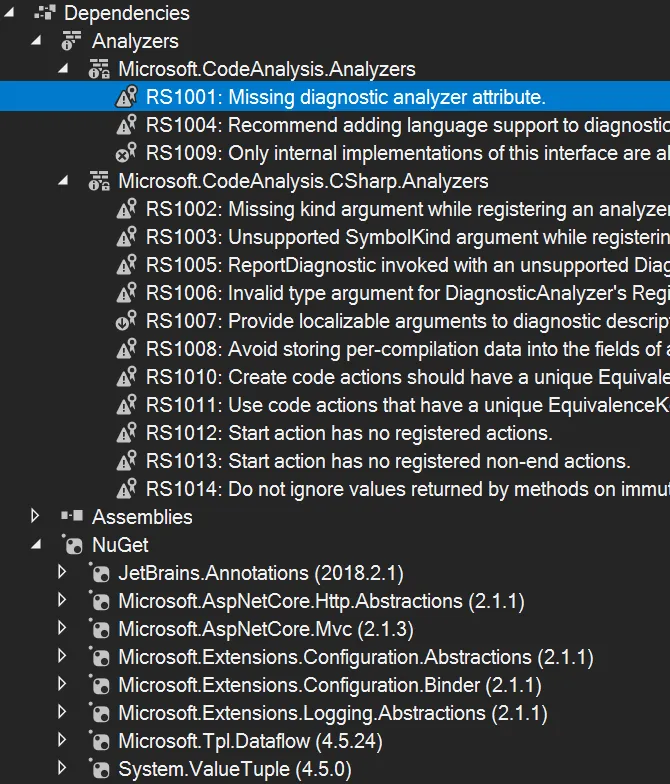670x784 pixels.
Task: Expand the Assemblies node
Action: pyautogui.click(x=36, y=517)
